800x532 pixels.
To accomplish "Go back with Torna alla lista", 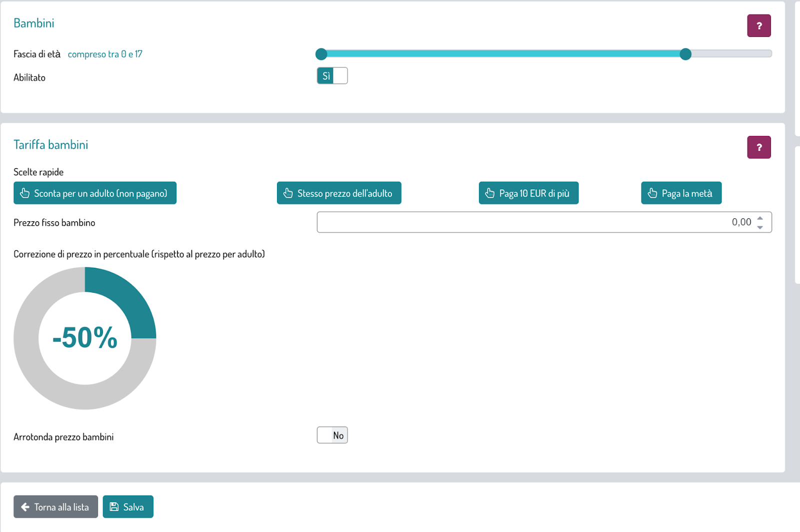I will [x=55, y=507].
